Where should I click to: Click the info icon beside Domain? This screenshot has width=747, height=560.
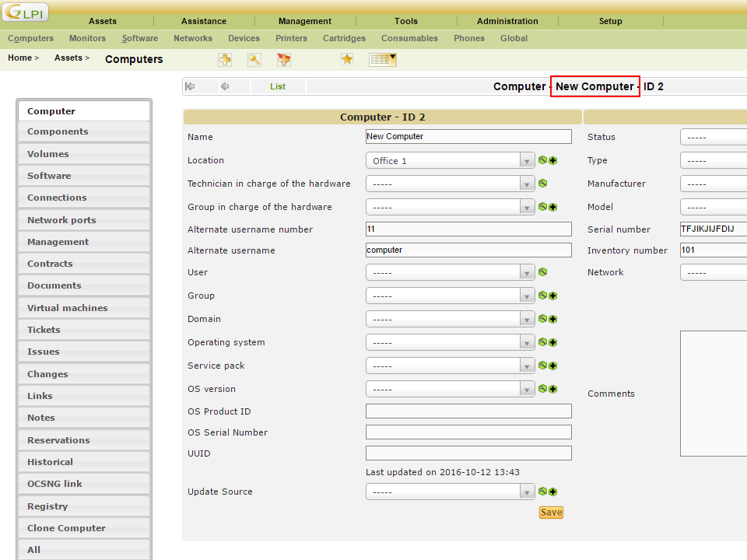tap(542, 319)
